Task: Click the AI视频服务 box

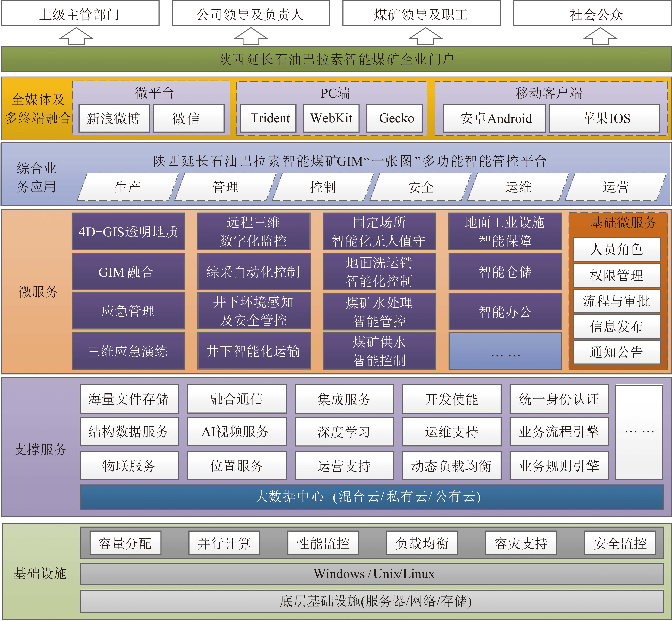Action: pos(237,431)
